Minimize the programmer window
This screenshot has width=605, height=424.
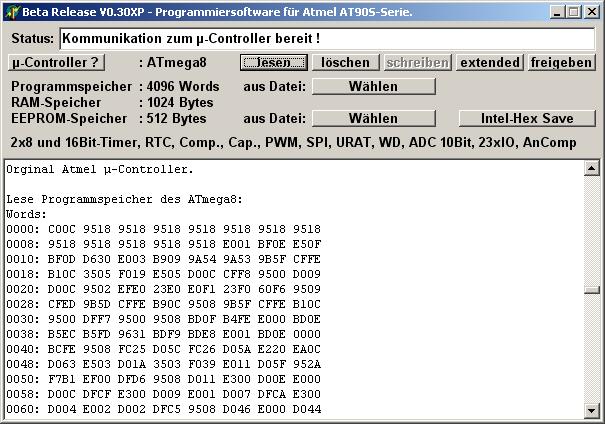(x=557, y=12)
